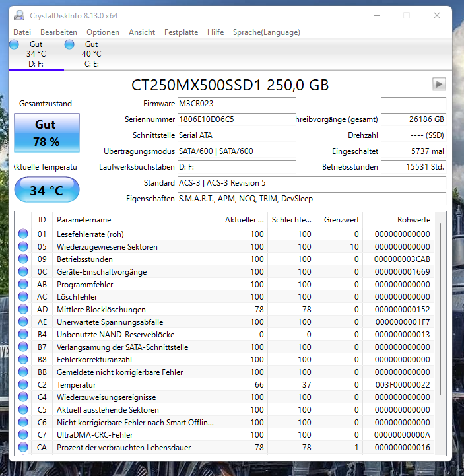Click the next disk arrow button
The width and height of the screenshot is (464, 476).
click(439, 84)
